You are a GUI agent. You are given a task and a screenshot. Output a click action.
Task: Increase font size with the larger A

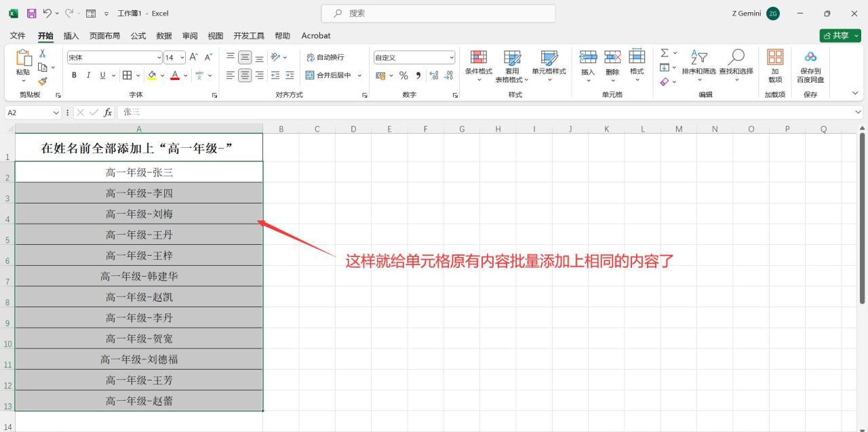(194, 58)
